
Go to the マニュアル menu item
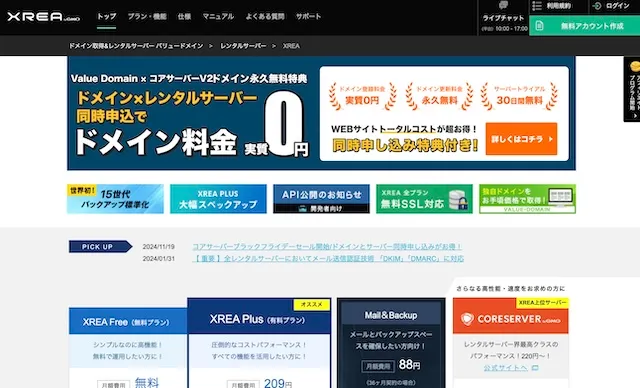coord(218,17)
